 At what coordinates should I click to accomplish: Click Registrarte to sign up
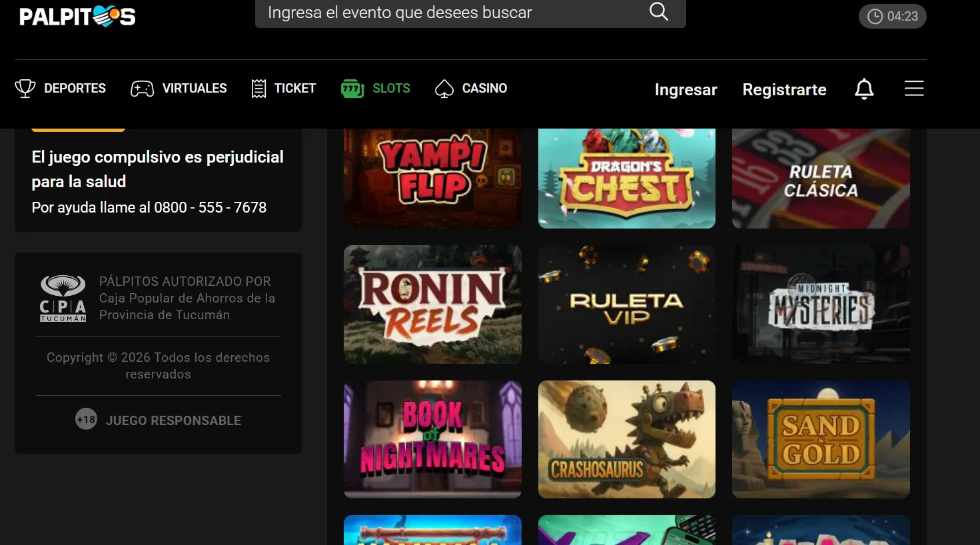point(784,90)
